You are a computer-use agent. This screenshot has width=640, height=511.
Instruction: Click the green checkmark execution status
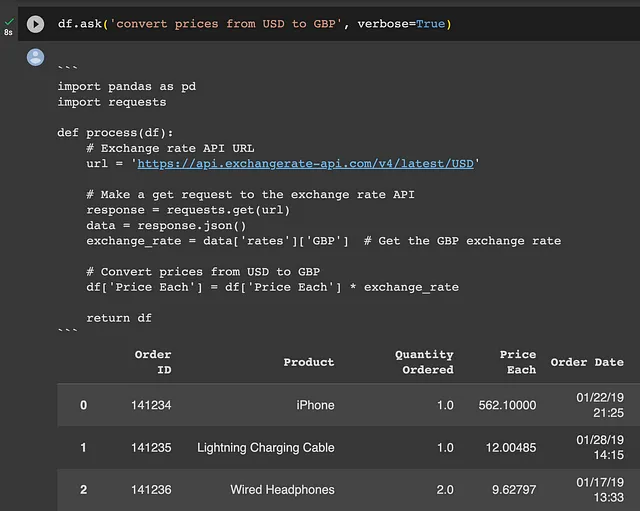coord(9,21)
